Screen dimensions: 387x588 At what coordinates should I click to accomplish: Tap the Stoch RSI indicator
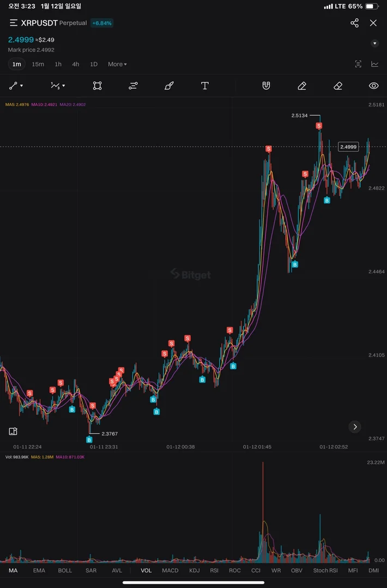click(324, 571)
